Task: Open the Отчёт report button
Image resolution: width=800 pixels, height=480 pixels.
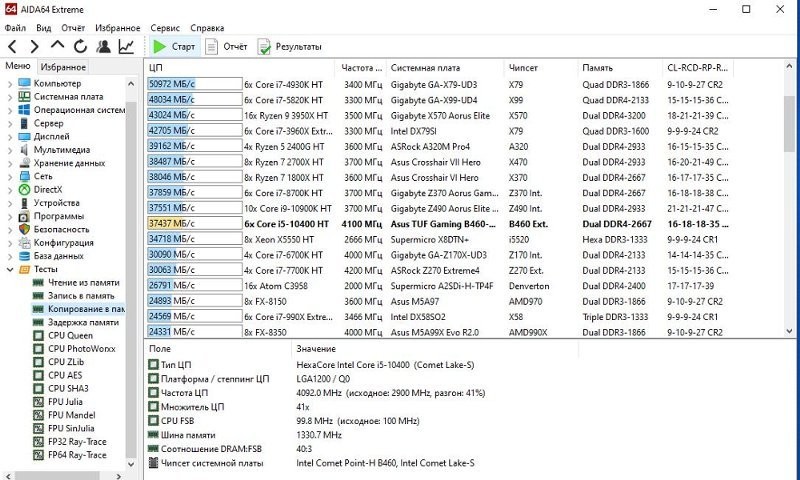Action: [x=226, y=47]
